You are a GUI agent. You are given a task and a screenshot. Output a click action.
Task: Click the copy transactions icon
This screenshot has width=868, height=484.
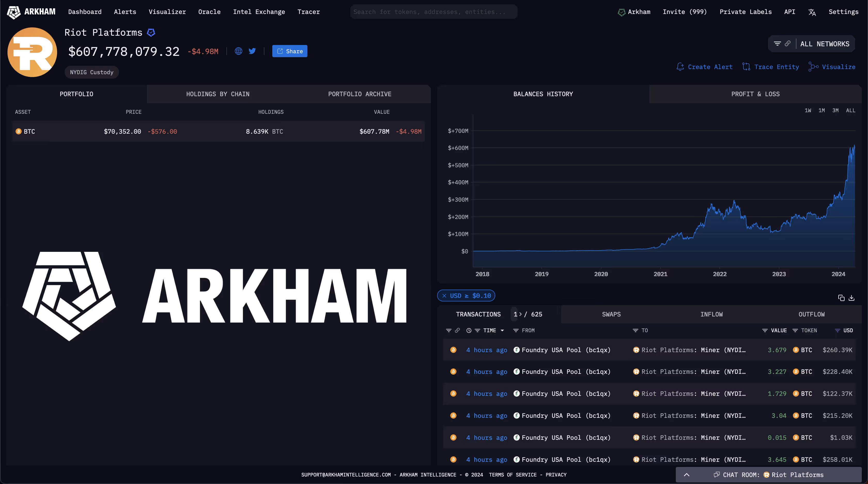tap(841, 298)
